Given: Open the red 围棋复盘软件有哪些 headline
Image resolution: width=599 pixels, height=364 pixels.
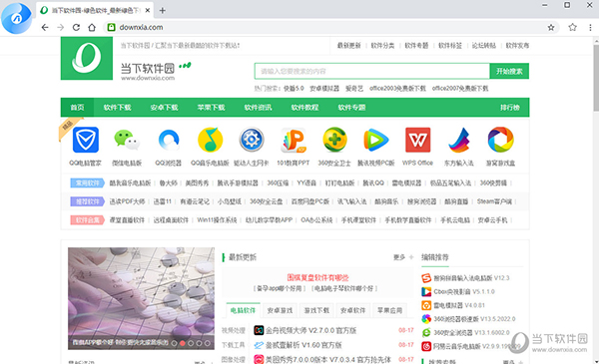Looking at the screenshot, I should (318, 278).
